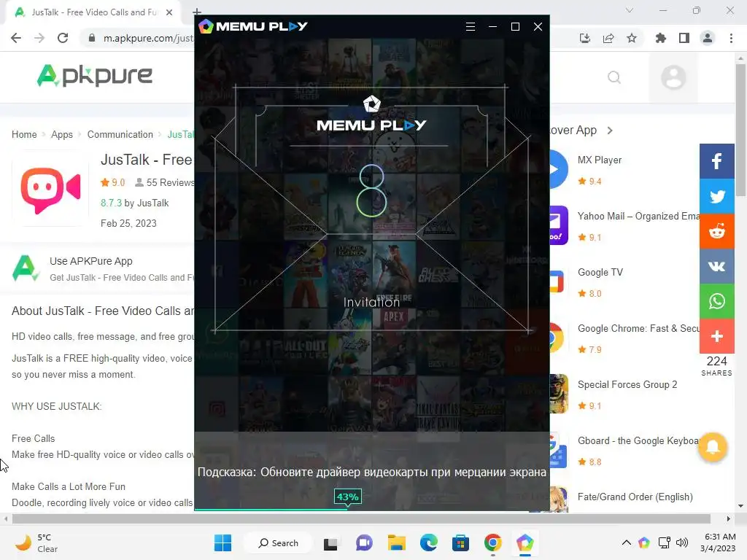This screenshot has height=560, width=747.
Task: Click the volume speaker tray icon
Action: pyautogui.click(x=682, y=542)
